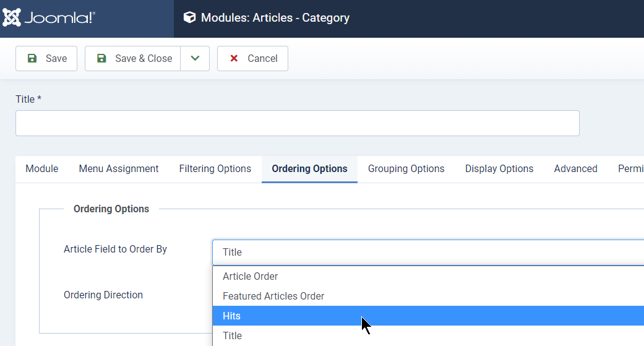Select the Title option in list
The image size is (644, 346).
tap(428, 335)
